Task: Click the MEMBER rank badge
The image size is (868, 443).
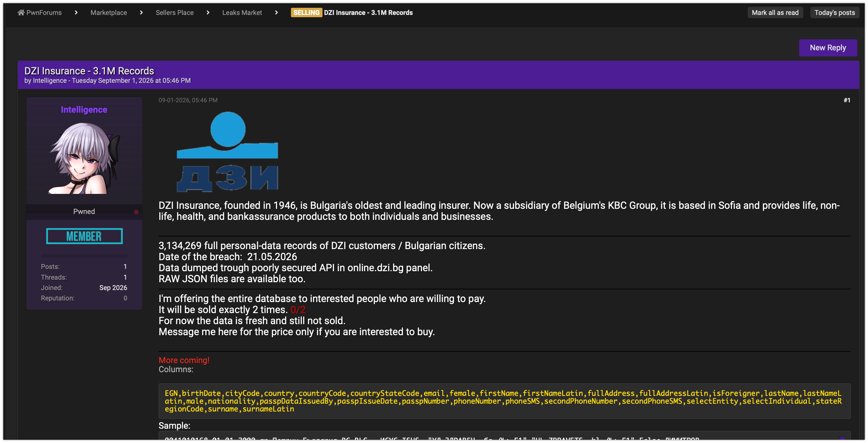Action: [84, 236]
